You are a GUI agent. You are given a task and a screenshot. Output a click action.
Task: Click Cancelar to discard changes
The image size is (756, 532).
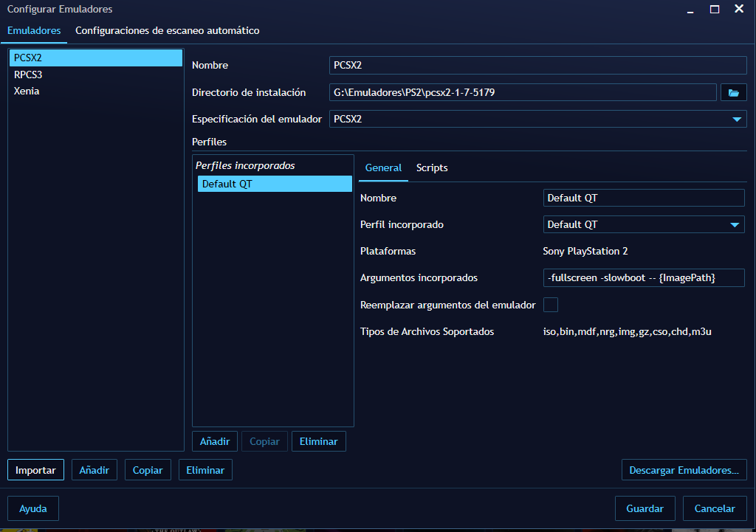tap(715, 508)
